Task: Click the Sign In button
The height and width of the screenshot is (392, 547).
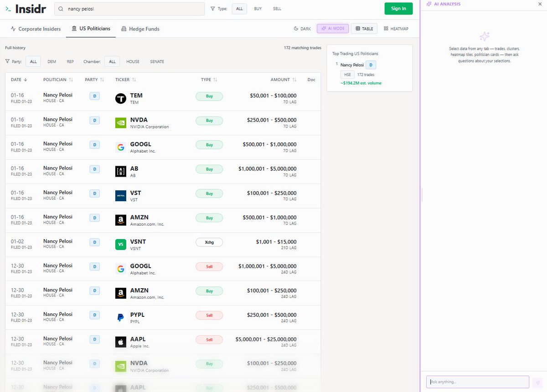Action: coord(398,9)
